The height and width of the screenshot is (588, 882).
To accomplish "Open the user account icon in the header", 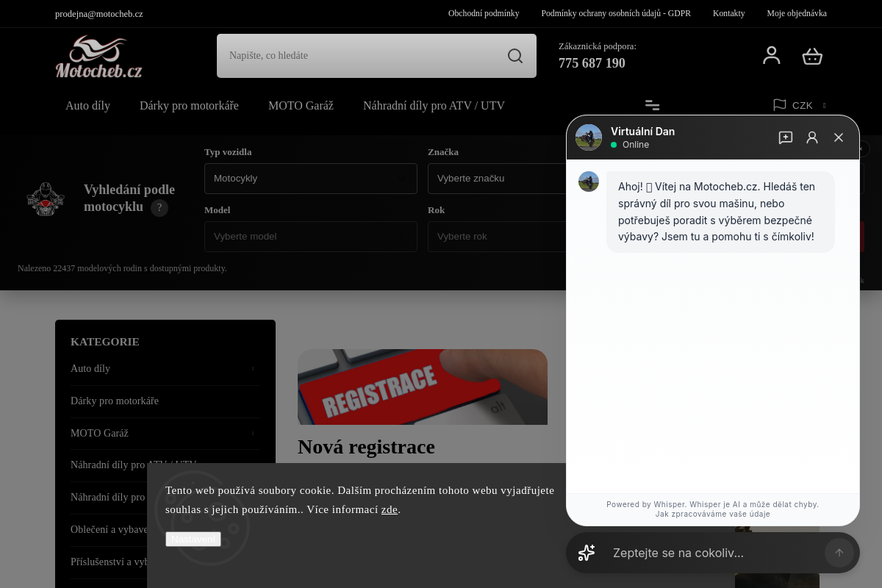I will tap(772, 56).
